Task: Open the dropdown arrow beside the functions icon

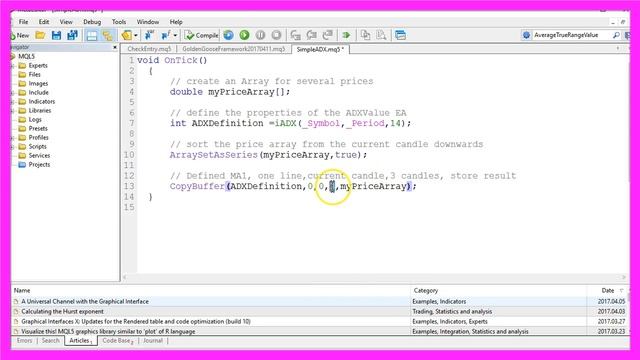Action: pos(175,36)
